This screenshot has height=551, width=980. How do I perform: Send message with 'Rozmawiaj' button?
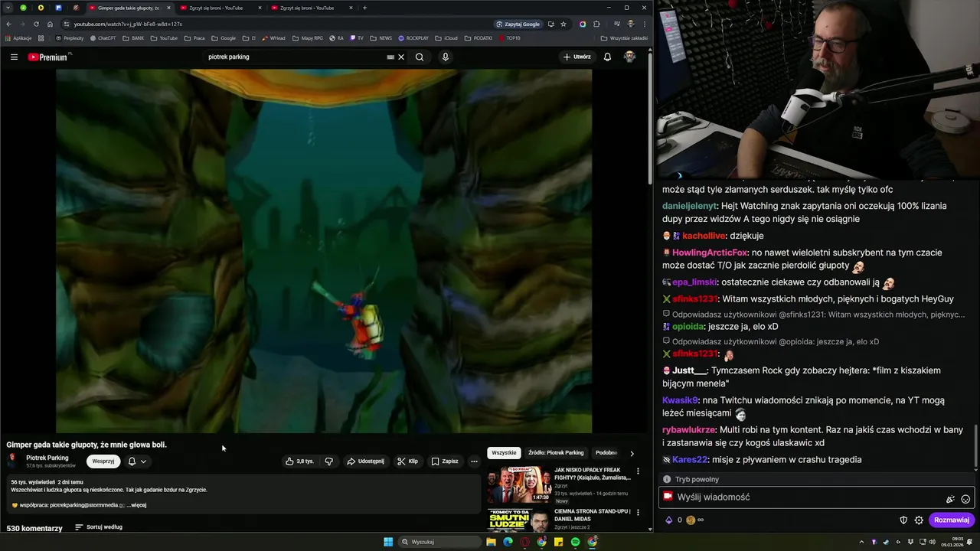click(x=952, y=520)
